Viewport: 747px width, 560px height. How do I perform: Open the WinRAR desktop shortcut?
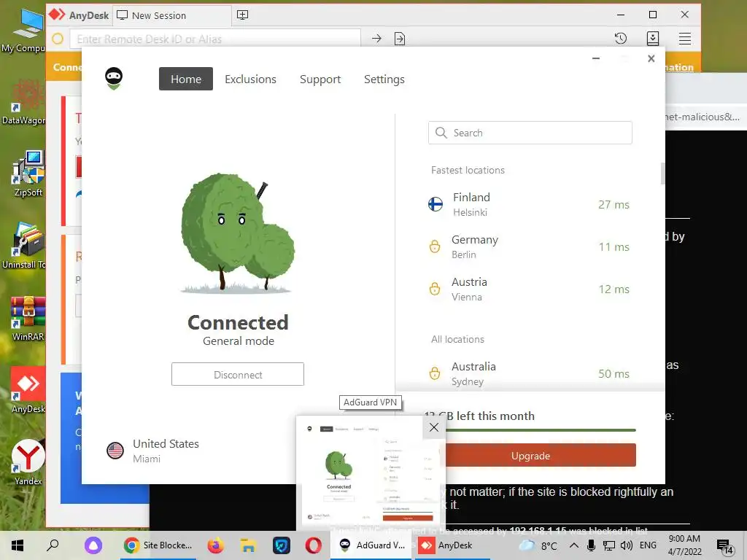point(28,319)
